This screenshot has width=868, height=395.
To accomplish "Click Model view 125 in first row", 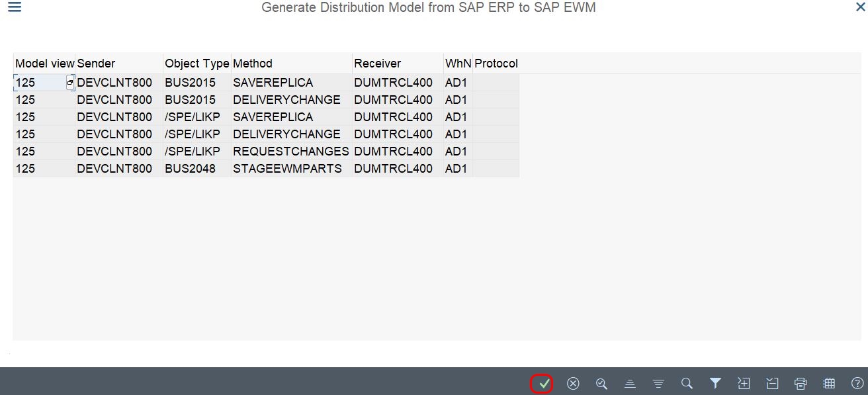I will [x=40, y=83].
